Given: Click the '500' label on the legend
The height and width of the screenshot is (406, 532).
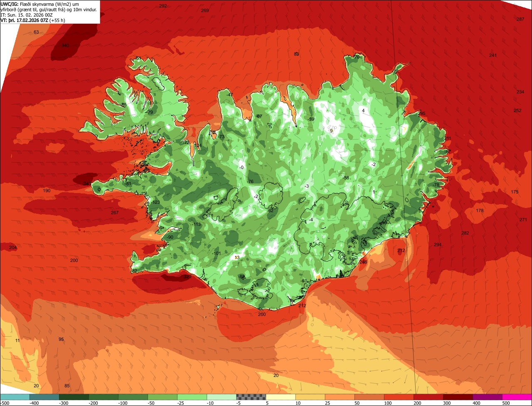Looking at the screenshot, I should click(506, 403).
